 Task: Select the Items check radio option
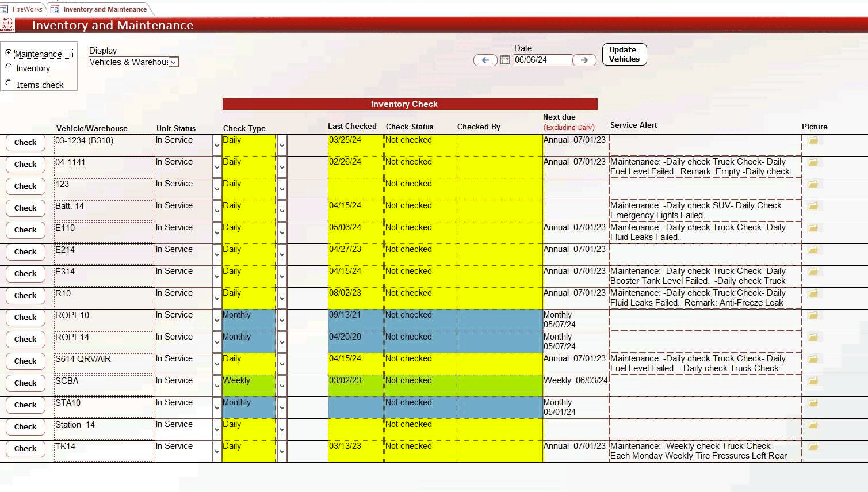pyautogui.click(x=8, y=83)
